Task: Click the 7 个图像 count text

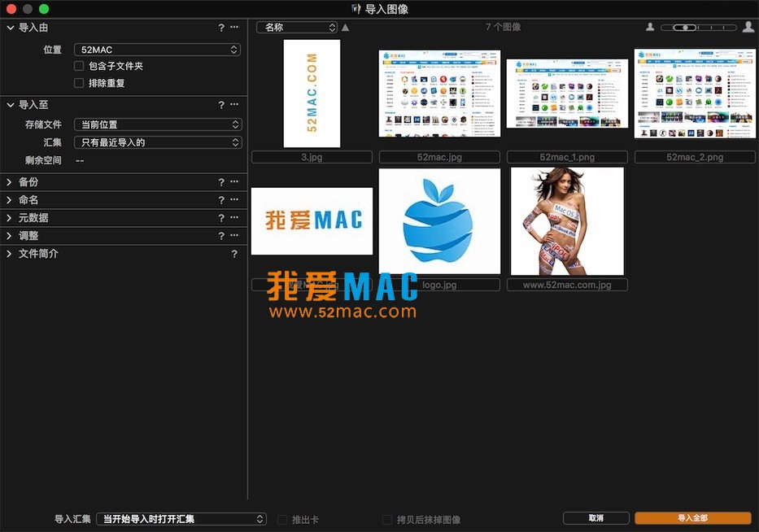Action: click(x=504, y=27)
